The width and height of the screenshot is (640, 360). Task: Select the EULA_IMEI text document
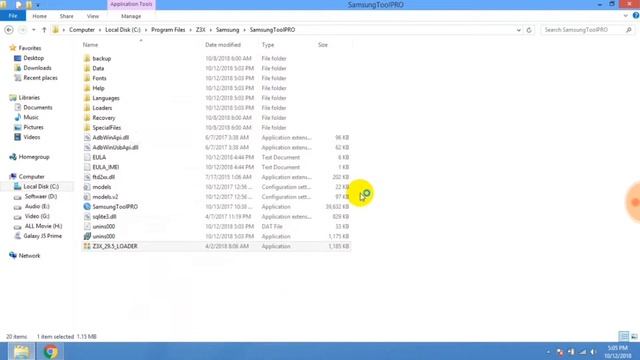(106, 167)
